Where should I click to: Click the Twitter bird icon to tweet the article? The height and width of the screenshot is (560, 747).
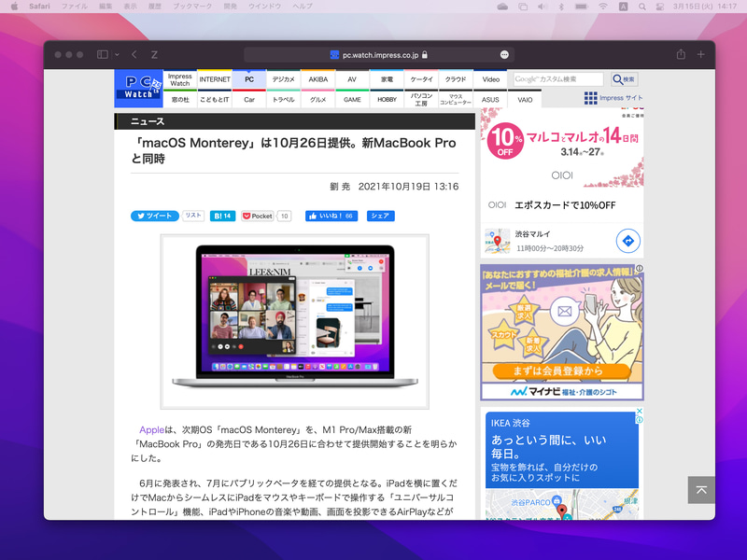coord(140,216)
